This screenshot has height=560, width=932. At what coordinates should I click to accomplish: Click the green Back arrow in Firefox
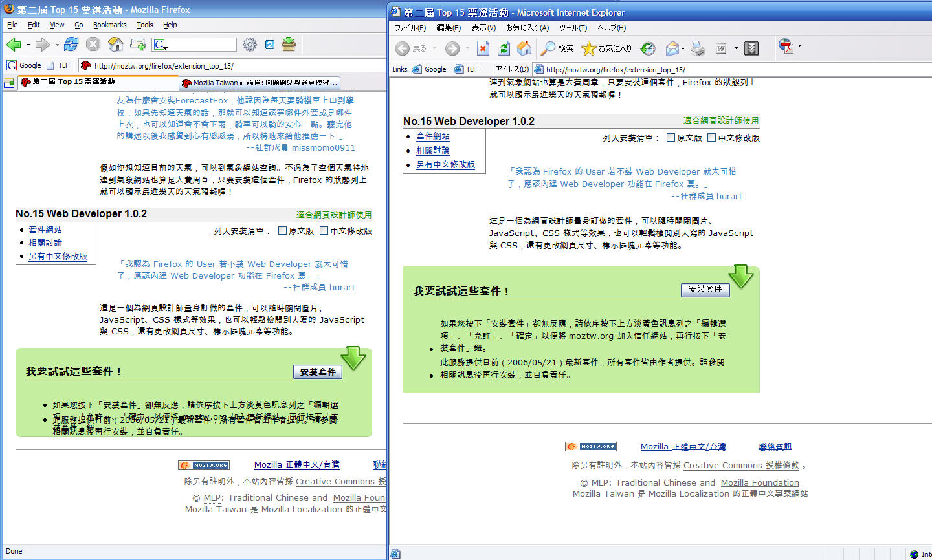(x=14, y=44)
